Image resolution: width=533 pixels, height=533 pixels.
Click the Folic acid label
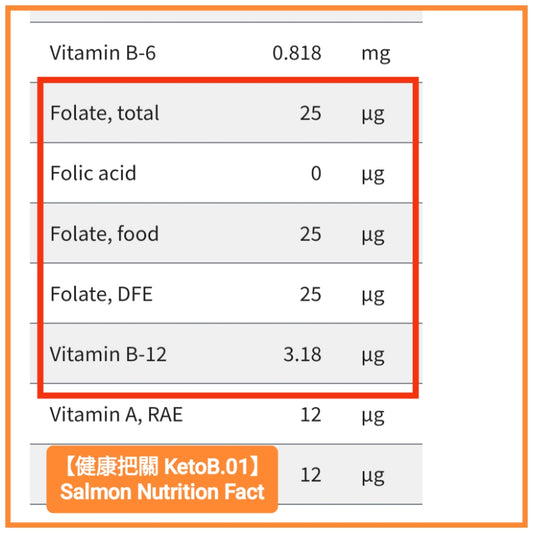pyautogui.click(x=93, y=173)
